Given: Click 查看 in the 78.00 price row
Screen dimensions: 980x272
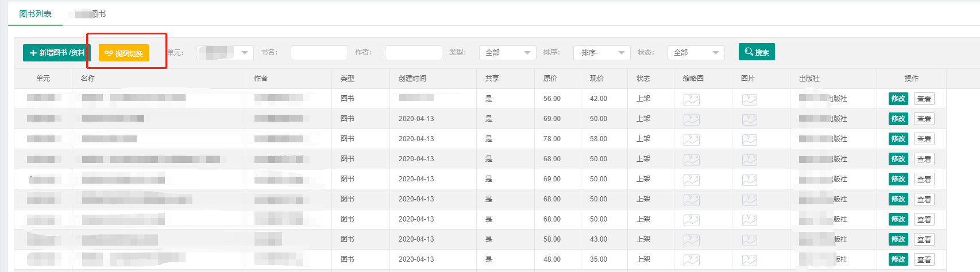Looking at the screenshot, I should 924,139.
